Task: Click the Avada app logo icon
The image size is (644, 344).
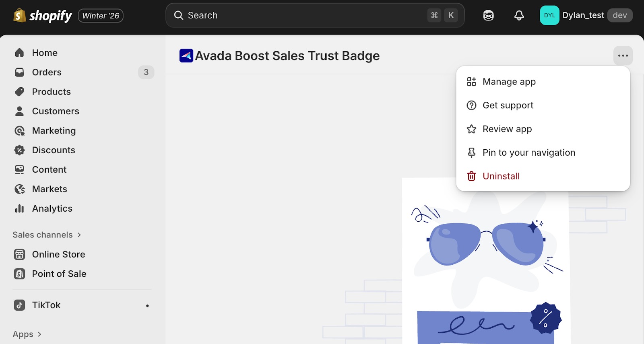Action: click(186, 56)
